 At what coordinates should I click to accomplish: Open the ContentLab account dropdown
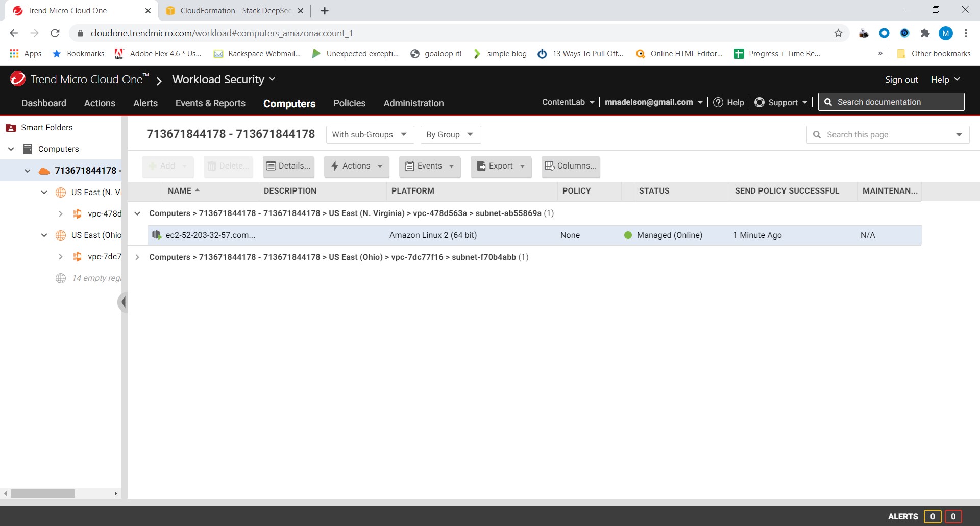568,102
